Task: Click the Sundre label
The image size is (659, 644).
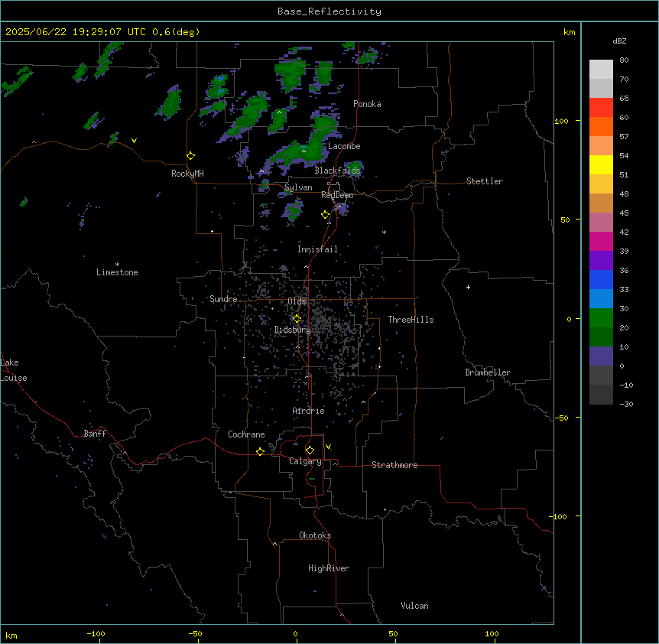Action: pyautogui.click(x=223, y=299)
